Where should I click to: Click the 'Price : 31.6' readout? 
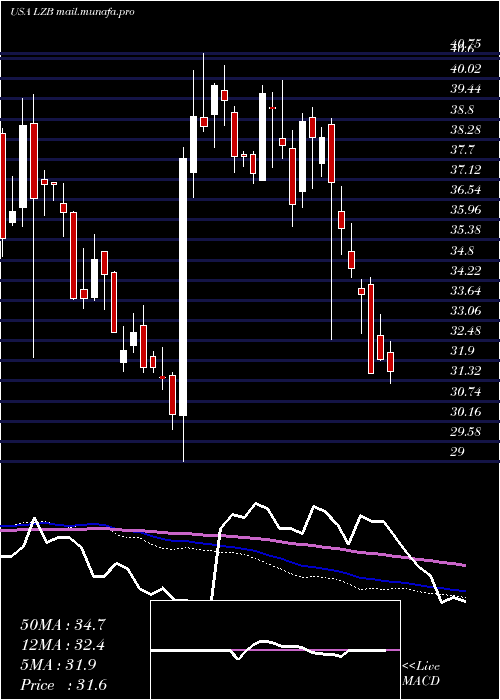(63, 685)
